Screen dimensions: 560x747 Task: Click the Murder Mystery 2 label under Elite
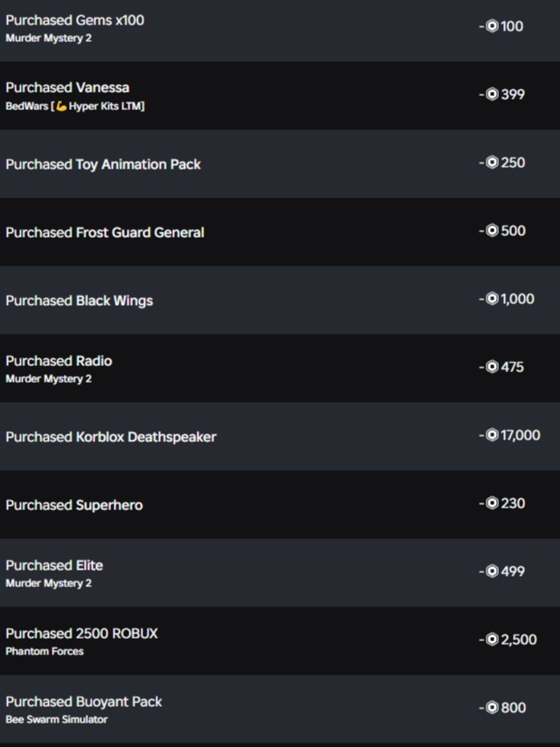click(48, 584)
